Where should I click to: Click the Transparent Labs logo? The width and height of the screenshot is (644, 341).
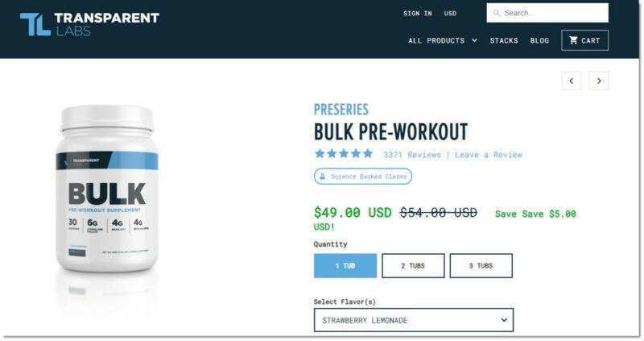point(89,24)
